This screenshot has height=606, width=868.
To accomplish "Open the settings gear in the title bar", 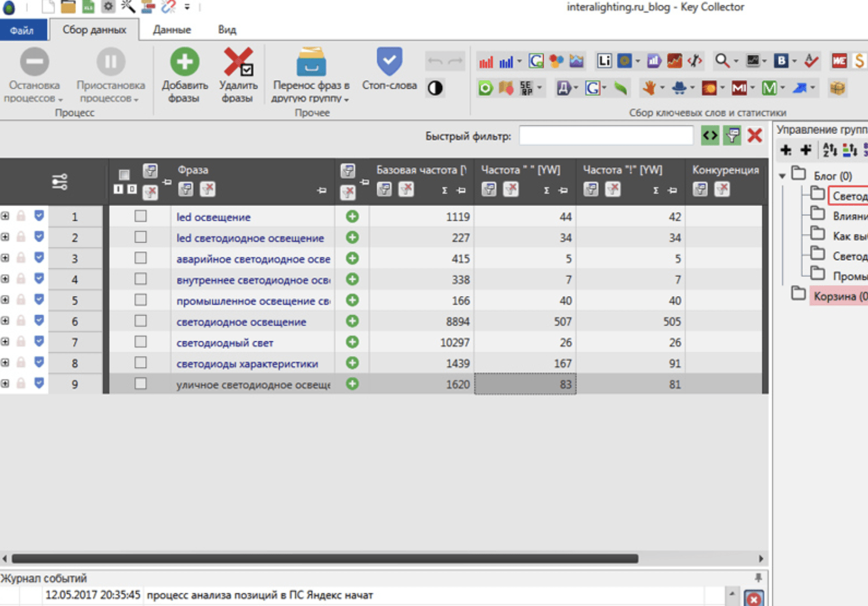I will (x=108, y=6).
